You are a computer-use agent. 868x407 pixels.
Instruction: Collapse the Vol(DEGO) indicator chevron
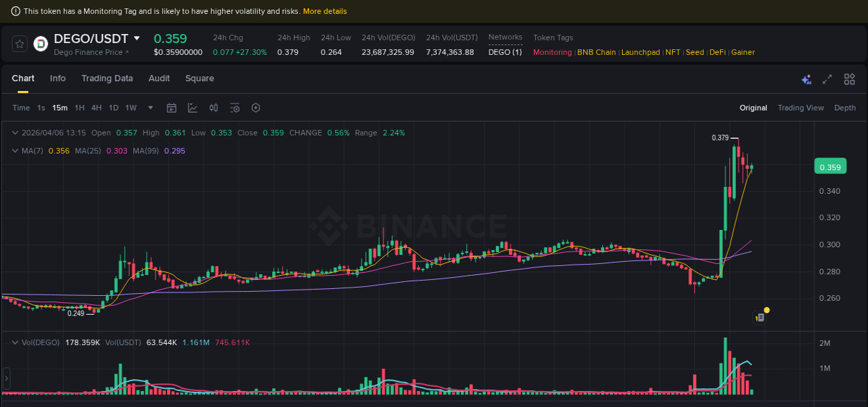point(15,342)
